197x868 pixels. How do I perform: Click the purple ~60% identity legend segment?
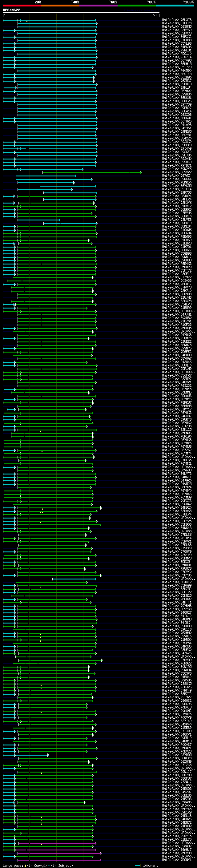pyautogui.click(x=99, y=6)
